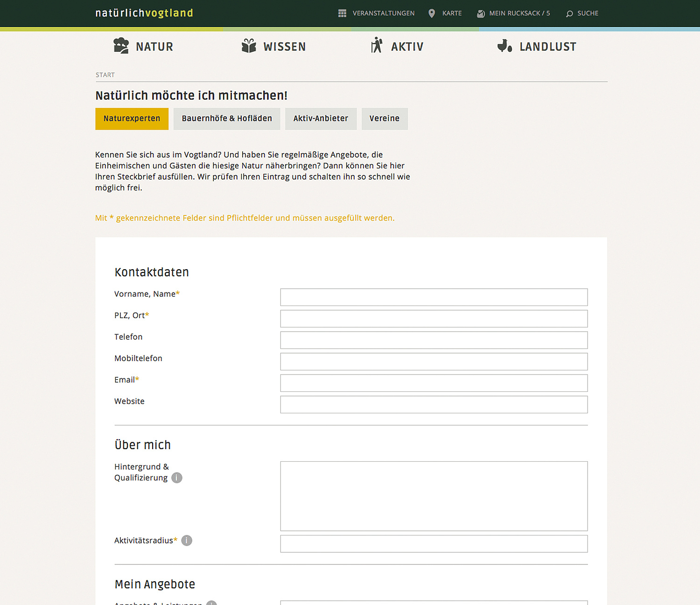Show info for Hintergrund & Qualifizierung
This screenshot has width=700, height=605.
pos(177,478)
